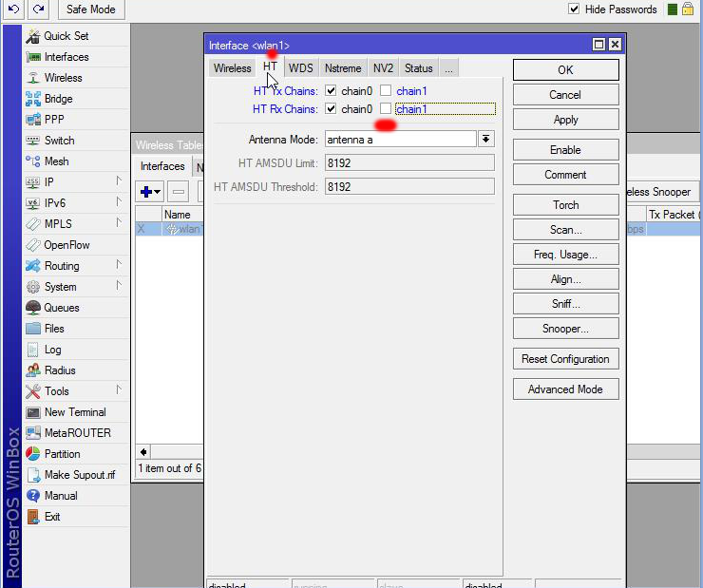Toggle the Safe Mode button
This screenshot has width=703, height=588.
point(91,9)
